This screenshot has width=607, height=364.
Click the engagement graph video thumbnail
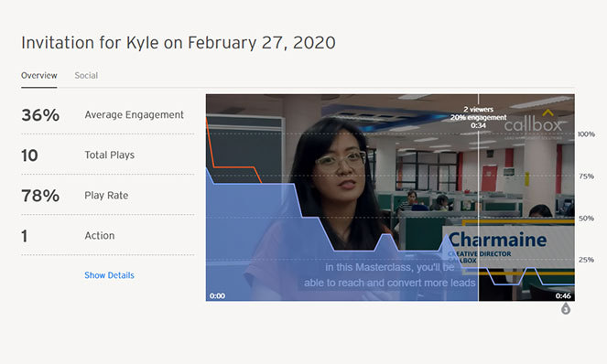(390, 198)
